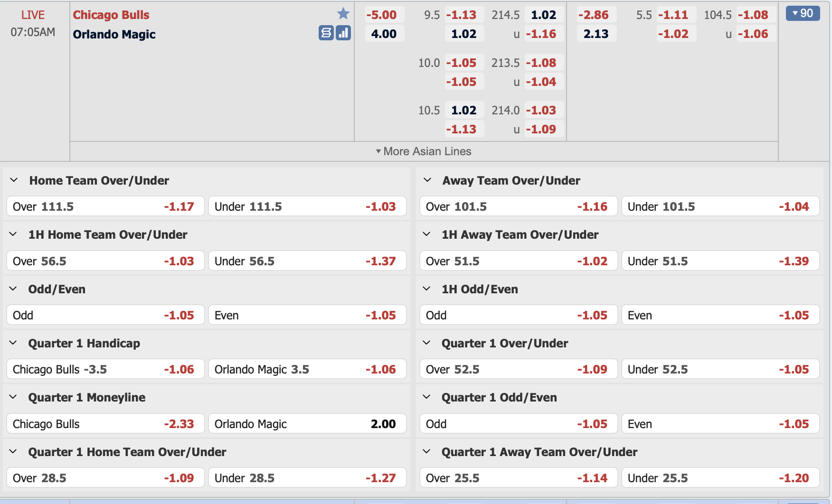
Task: Collapse the Away Team Over/Under section
Action: pyautogui.click(x=427, y=180)
